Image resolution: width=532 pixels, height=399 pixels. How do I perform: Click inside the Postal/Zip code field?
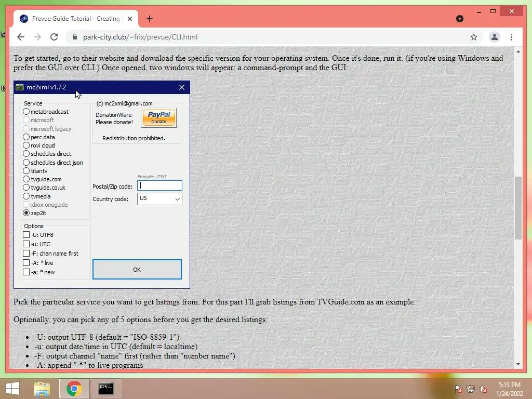coord(159,185)
